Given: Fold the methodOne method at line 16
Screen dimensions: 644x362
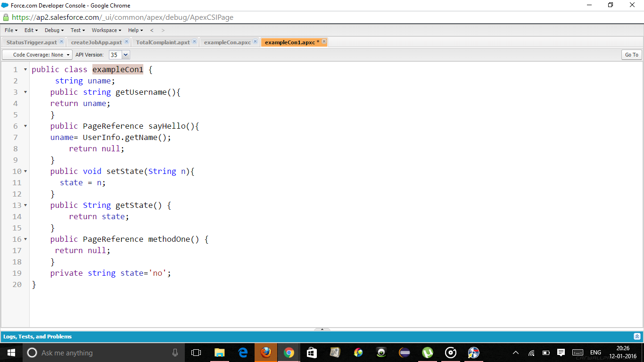Looking at the screenshot, I should [x=25, y=239].
